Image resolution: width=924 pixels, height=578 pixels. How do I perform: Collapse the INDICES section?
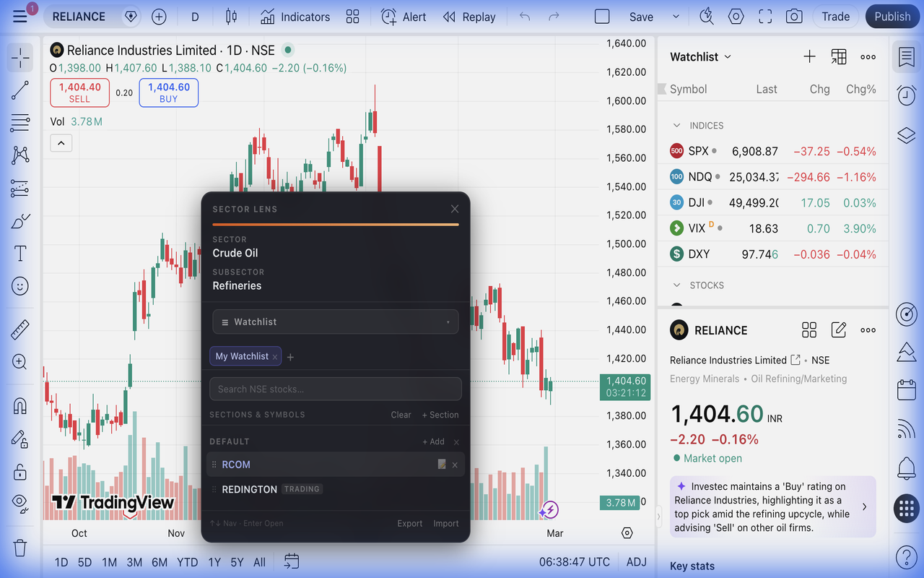tap(676, 126)
